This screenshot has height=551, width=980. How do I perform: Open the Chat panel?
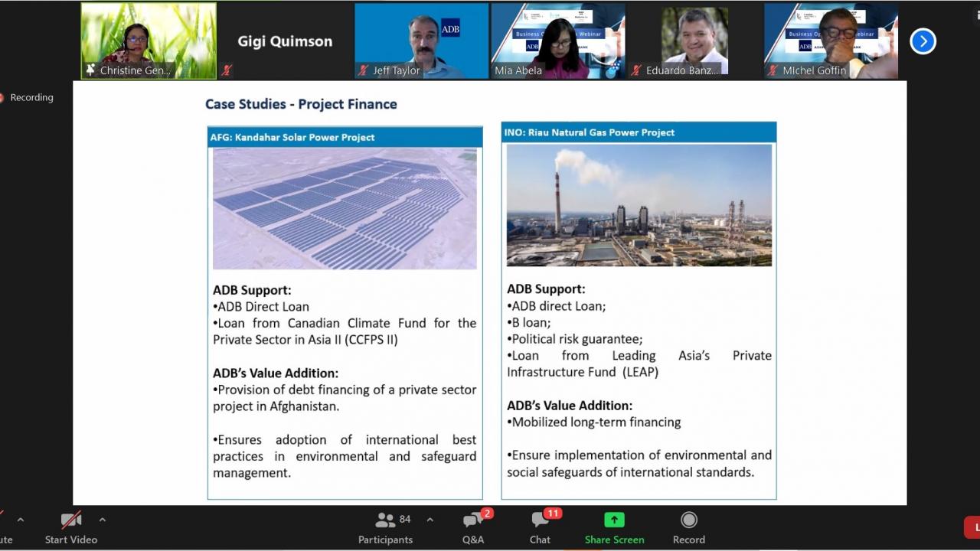pyautogui.click(x=540, y=528)
